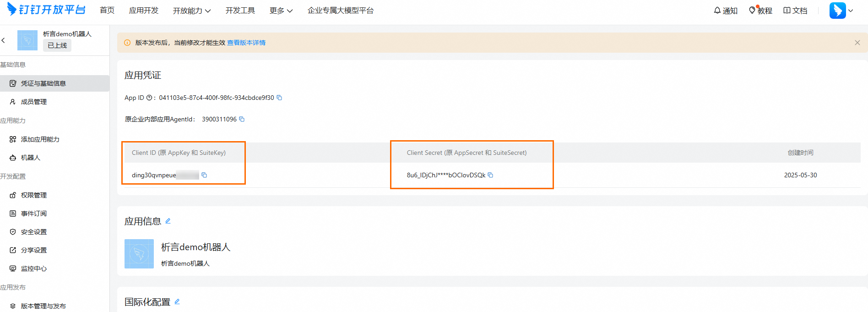Click the back arrow beside app icon

point(3,40)
